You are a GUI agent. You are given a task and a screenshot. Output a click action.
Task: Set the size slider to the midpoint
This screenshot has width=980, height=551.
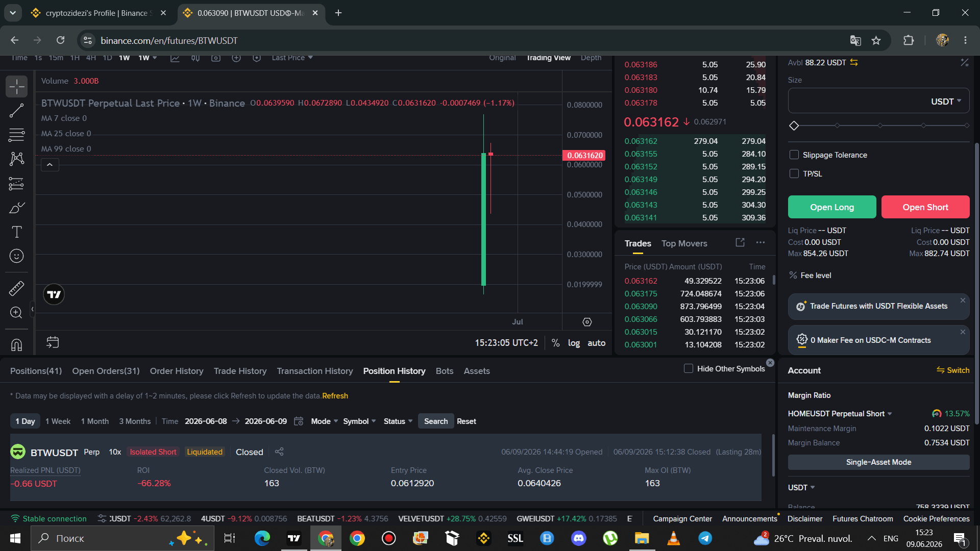point(880,126)
